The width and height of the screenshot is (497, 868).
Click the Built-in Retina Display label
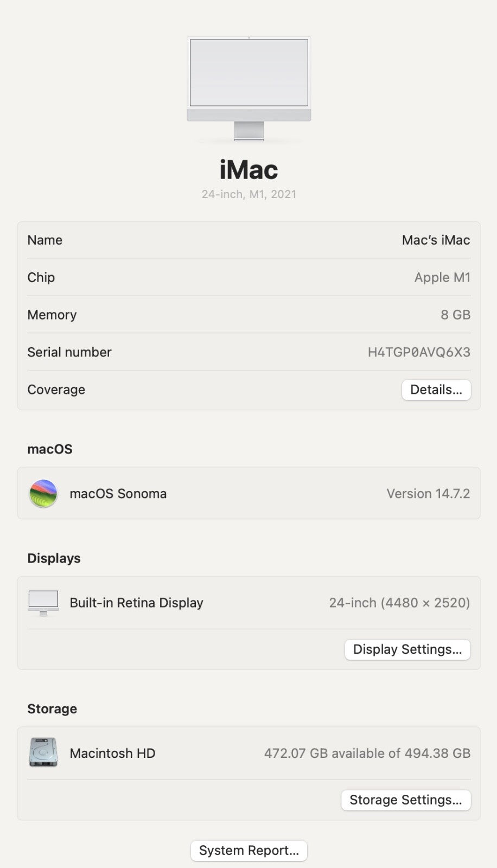[x=137, y=603]
